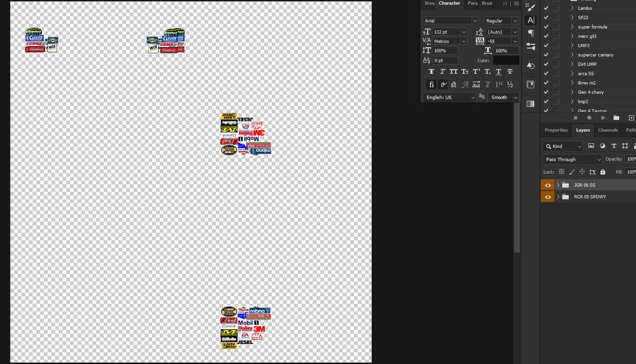Create new action button
Viewport: 636px width, 364px height.
point(631,118)
